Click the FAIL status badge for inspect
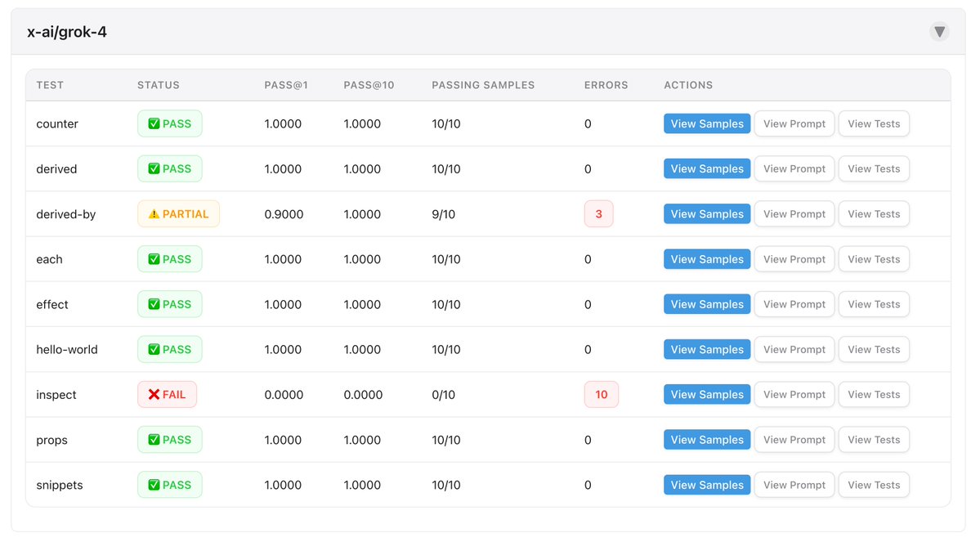 point(167,395)
